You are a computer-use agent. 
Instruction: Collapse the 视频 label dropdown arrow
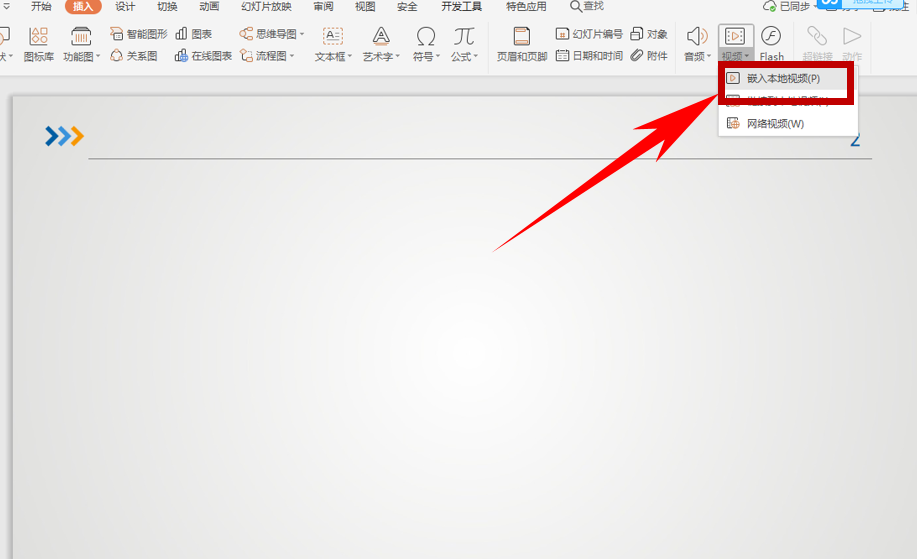747,56
